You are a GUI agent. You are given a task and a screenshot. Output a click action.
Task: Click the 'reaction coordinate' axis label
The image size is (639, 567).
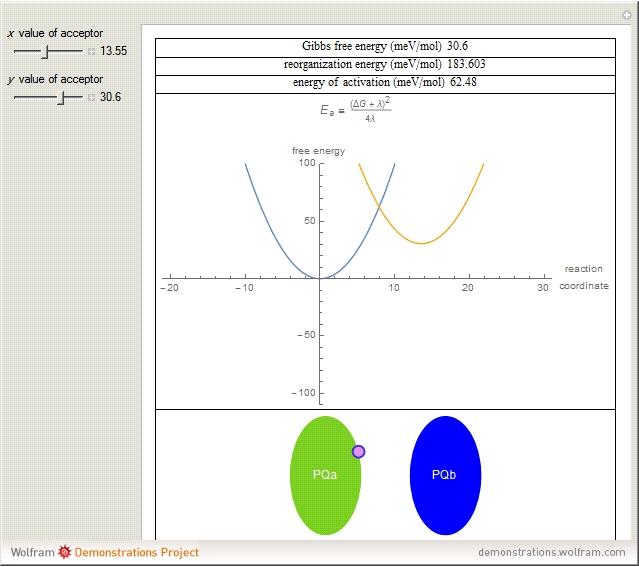[584, 277]
